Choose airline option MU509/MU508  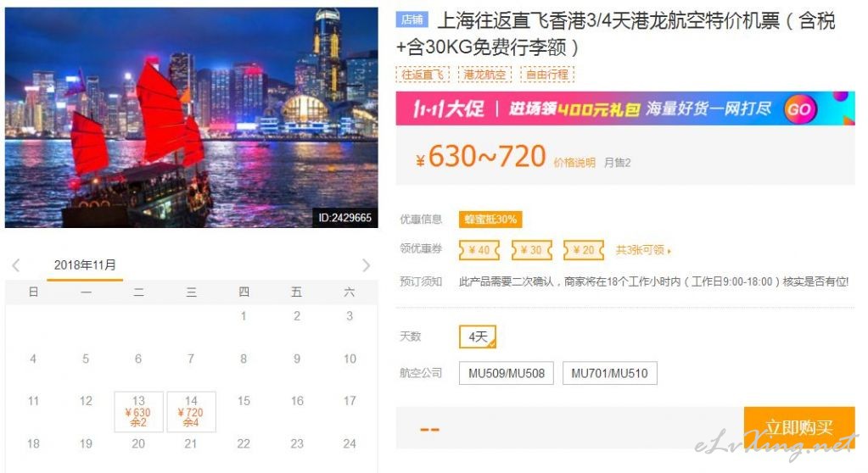(506, 373)
